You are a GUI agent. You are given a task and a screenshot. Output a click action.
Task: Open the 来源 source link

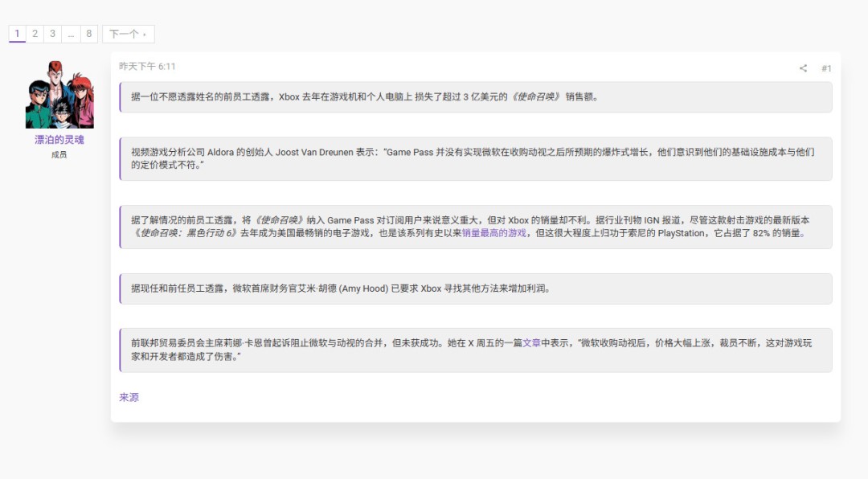129,396
